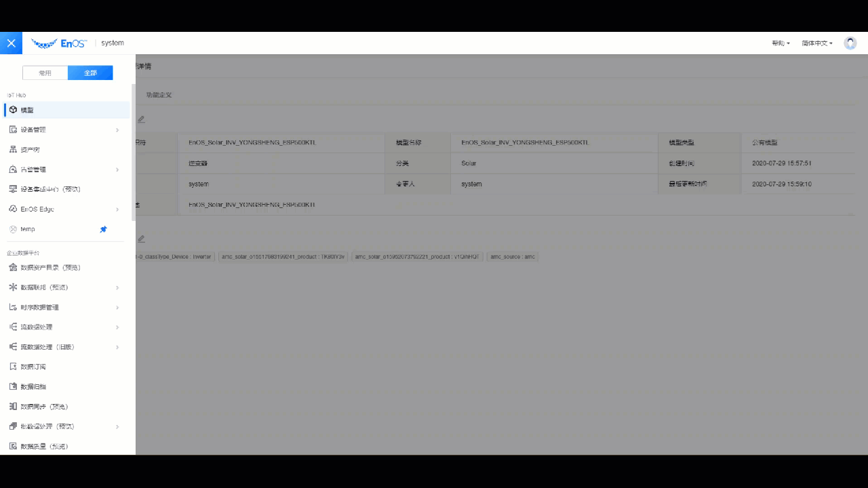The width and height of the screenshot is (868, 488).
Task: Expand the EnOS Edge submenu arrow
Action: pyautogui.click(x=117, y=209)
